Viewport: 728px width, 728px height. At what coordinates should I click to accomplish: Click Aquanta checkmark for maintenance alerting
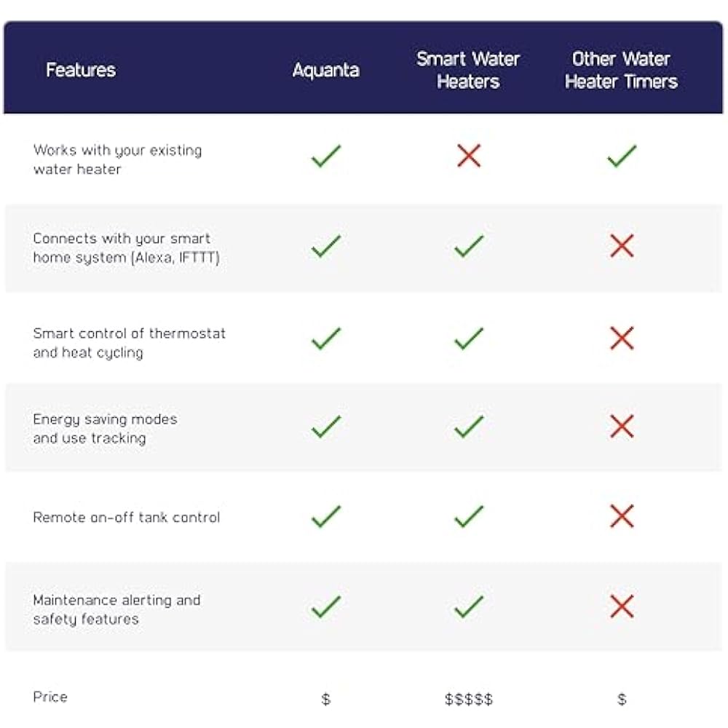point(326,606)
